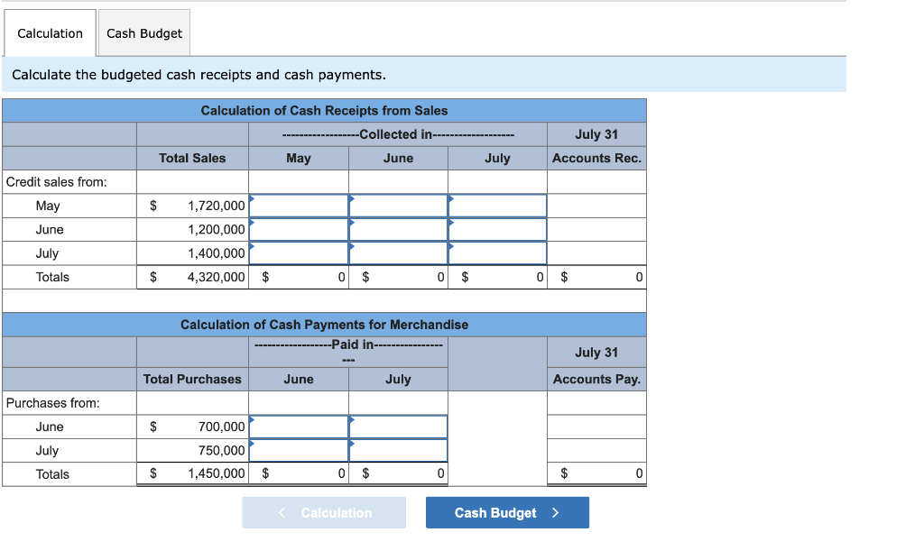The height and width of the screenshot is (560, 924).
Task: Click the July purchases accounts payable cell
Action: point(596,451)
